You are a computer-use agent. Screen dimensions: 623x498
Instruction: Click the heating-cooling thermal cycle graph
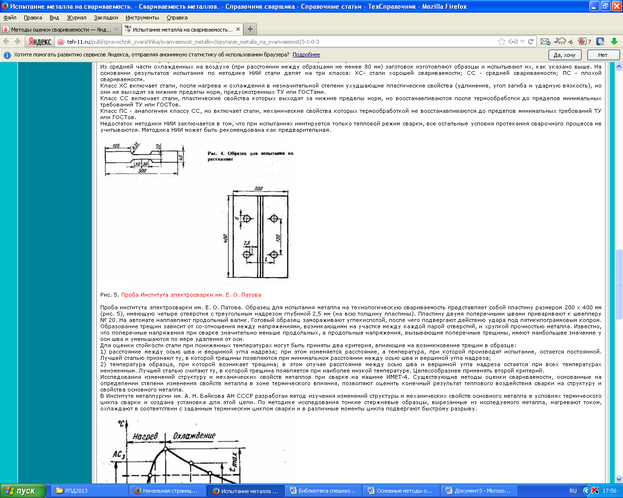(x=179, y=452)
